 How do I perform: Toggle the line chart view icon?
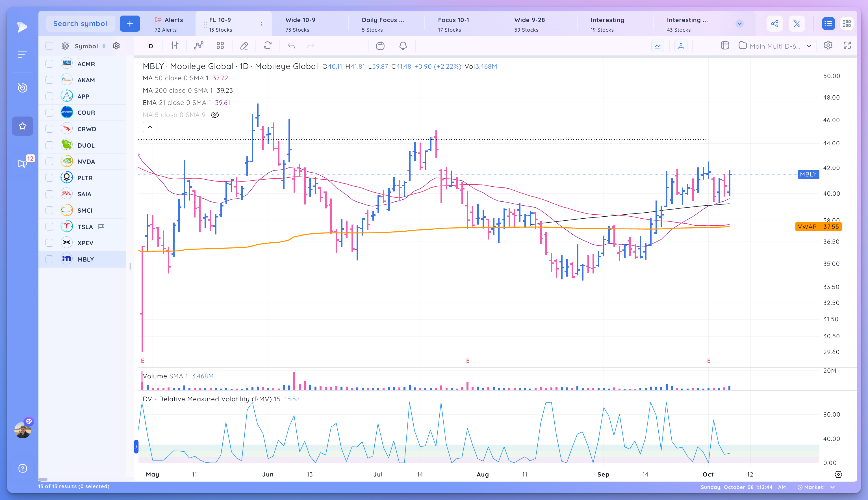click(x=658, y=46)
